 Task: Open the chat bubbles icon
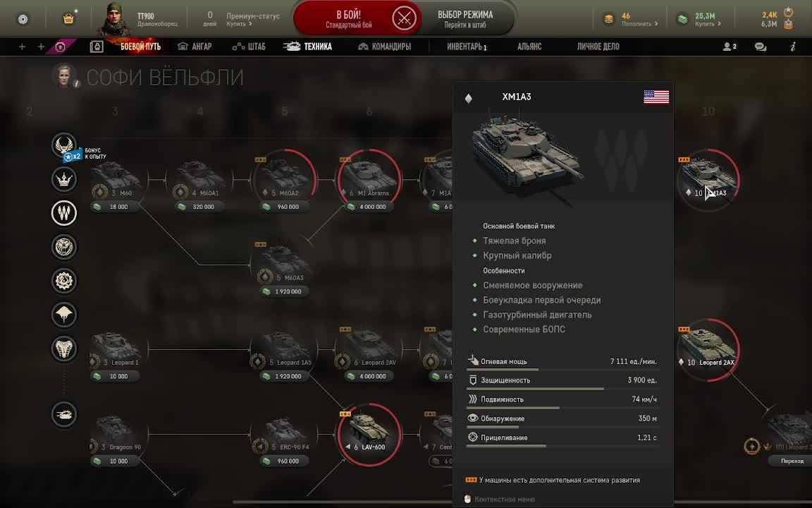tap(761, 47)
